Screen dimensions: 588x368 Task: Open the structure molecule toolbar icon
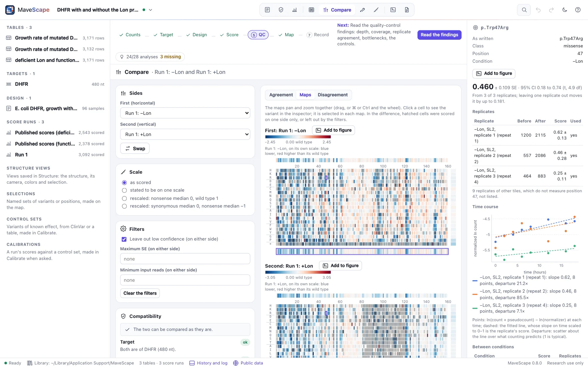coord(363,10)
